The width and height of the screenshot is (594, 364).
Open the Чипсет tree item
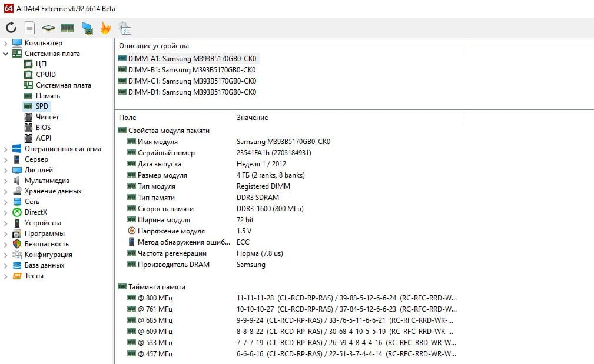47,117
